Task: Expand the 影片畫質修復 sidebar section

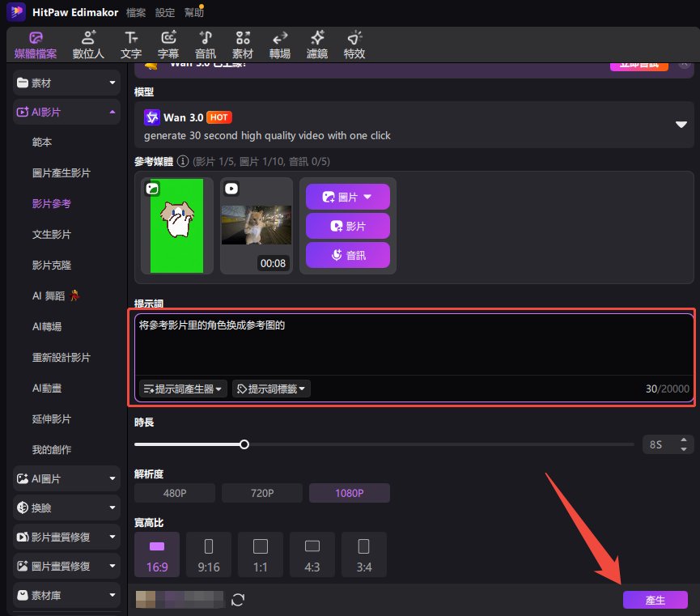Action: [x=66, y=537]
